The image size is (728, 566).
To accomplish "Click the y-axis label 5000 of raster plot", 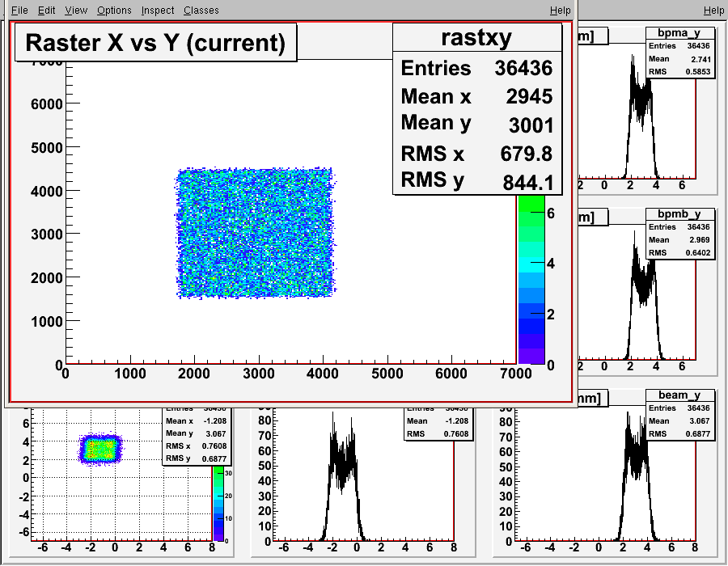I will pyautogui.click(x=46, y=148).
